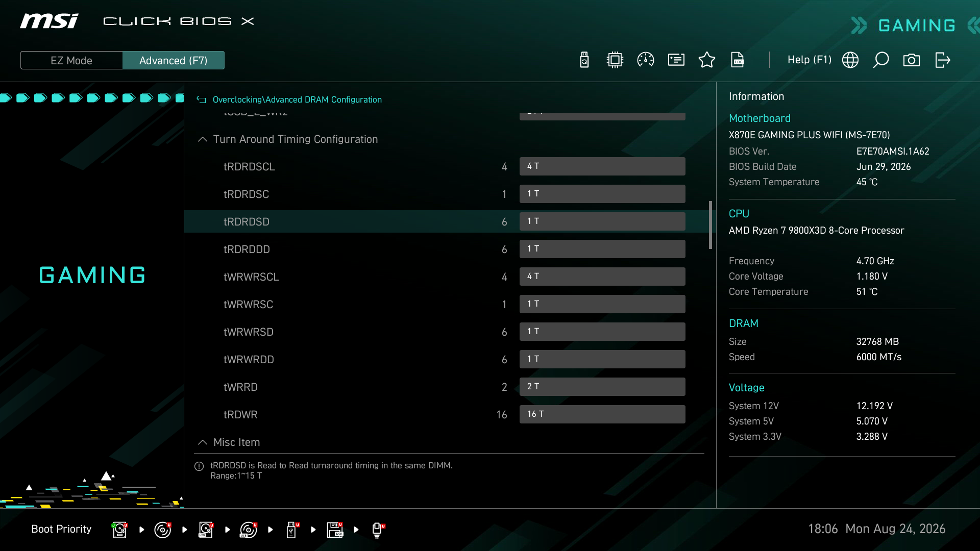Click the Voltage heading in Information panel
The image size is (980, 551).
pyautogui.click(x=746, y=388)
